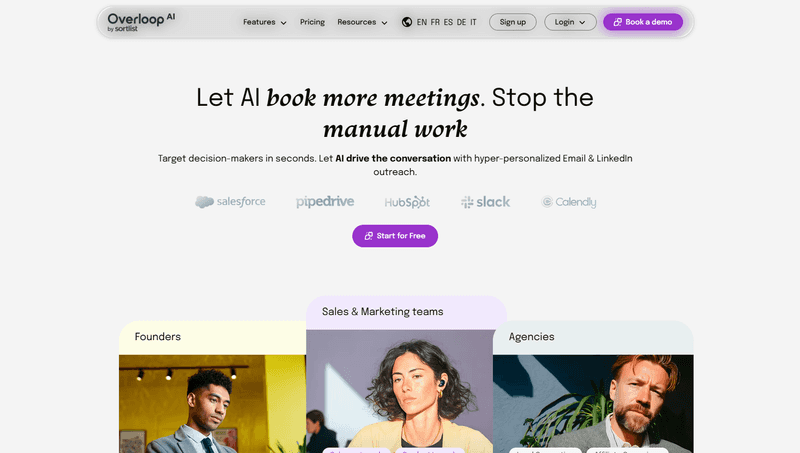Screen dimensions: 800x453
Task: Click the Salesforce logo
Action: (x=230, y=202)
